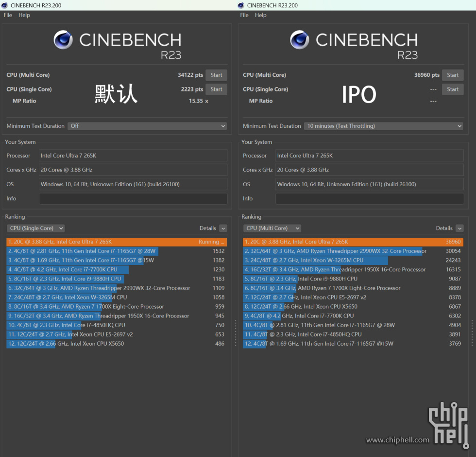476x457 pixels.
Task: Select Threadripper 1950X row scoring 945
Action: (117, 316)
